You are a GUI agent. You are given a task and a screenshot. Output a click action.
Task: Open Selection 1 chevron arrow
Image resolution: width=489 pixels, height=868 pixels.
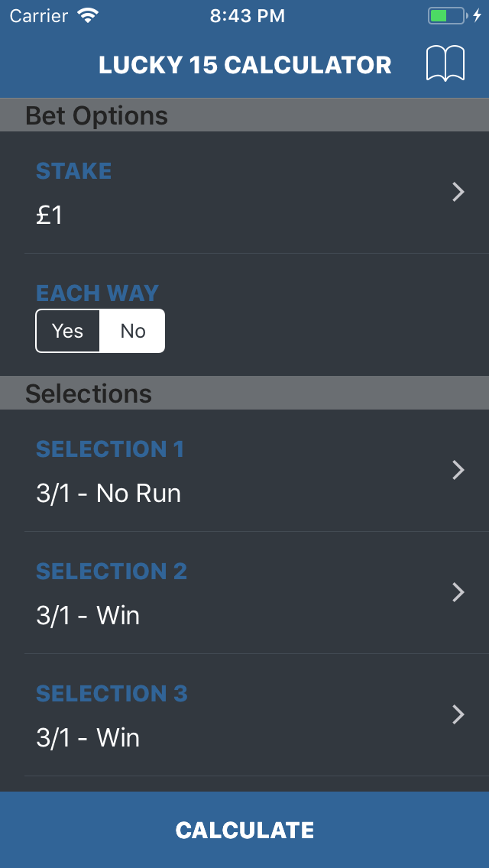click(458, 470)
